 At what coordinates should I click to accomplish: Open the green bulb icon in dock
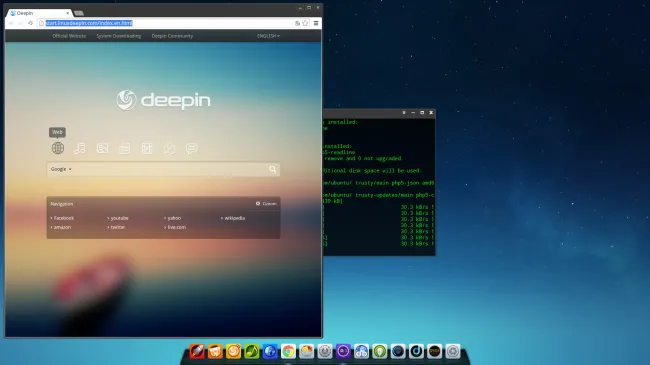pyautogui.click(x=379, y=351)
